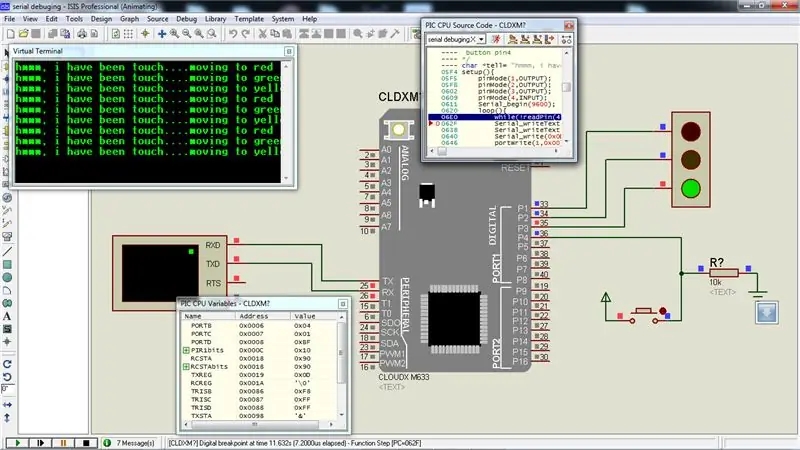Click the vertical scrollbar thumb in Source Code
This screenshot has width=800, height=450.
coord(566,87)
